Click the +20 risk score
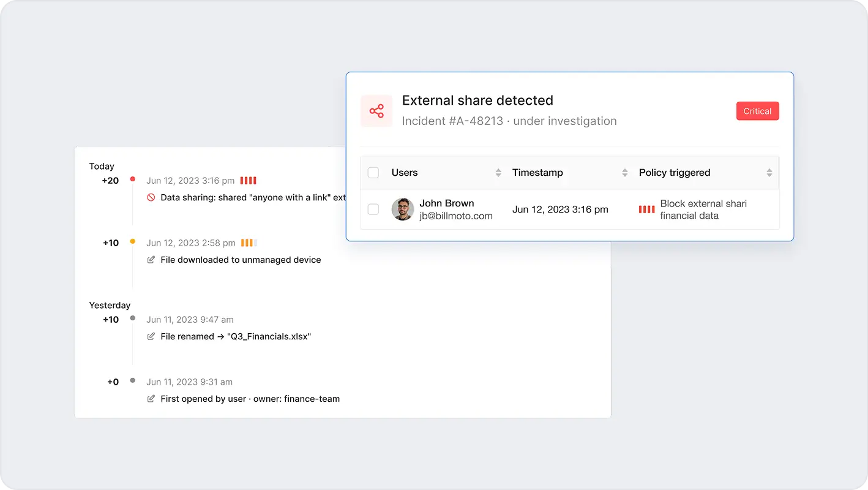868x490 pixels. click(x=110, y=181)
